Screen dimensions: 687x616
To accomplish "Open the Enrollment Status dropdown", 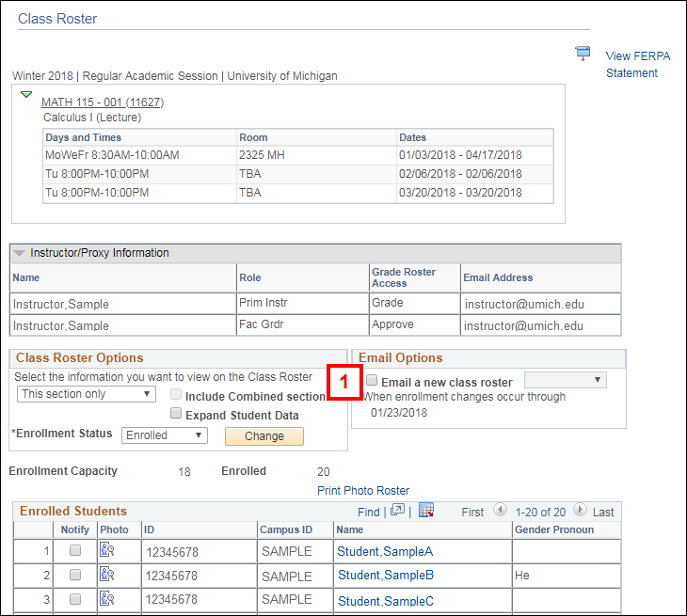I will (x=167, y=435).
